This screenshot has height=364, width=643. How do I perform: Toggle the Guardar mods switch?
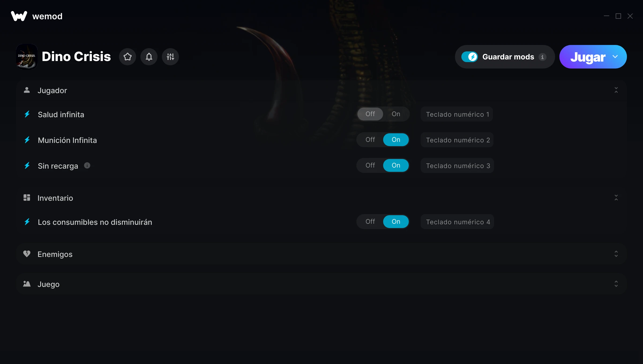(469, 57)
